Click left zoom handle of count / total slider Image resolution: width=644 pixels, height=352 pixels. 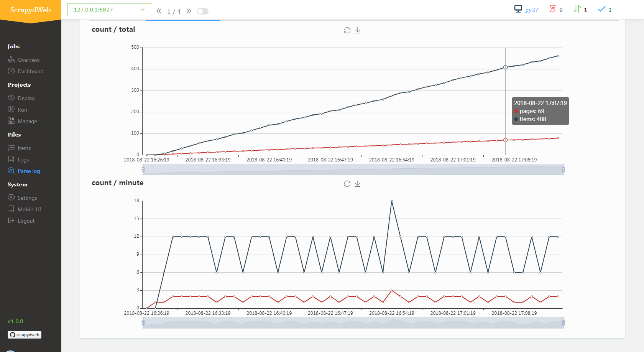tap(143, 169)
